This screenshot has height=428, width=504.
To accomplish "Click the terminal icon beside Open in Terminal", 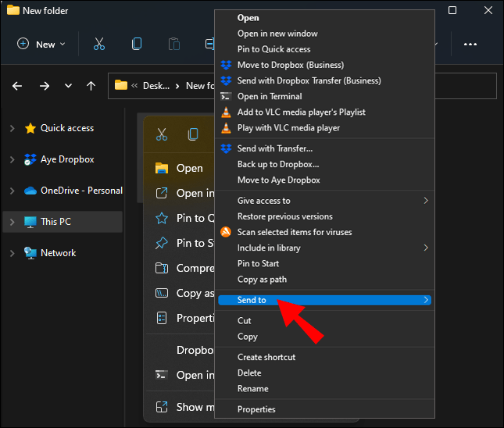I will [226, 97].
